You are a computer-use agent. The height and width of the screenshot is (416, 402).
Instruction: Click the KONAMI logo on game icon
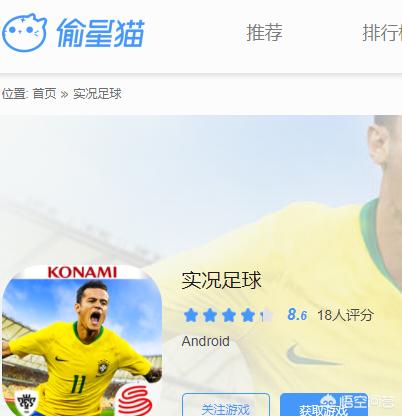click(x=82, y=272)
